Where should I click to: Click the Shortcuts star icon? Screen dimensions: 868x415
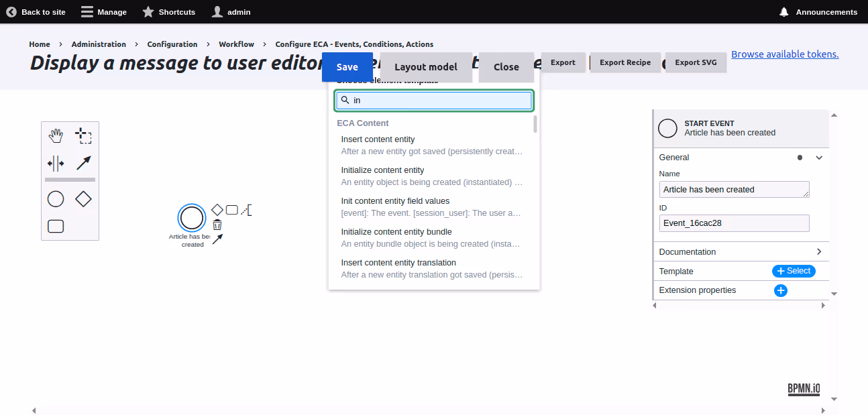tap(148, 12)
